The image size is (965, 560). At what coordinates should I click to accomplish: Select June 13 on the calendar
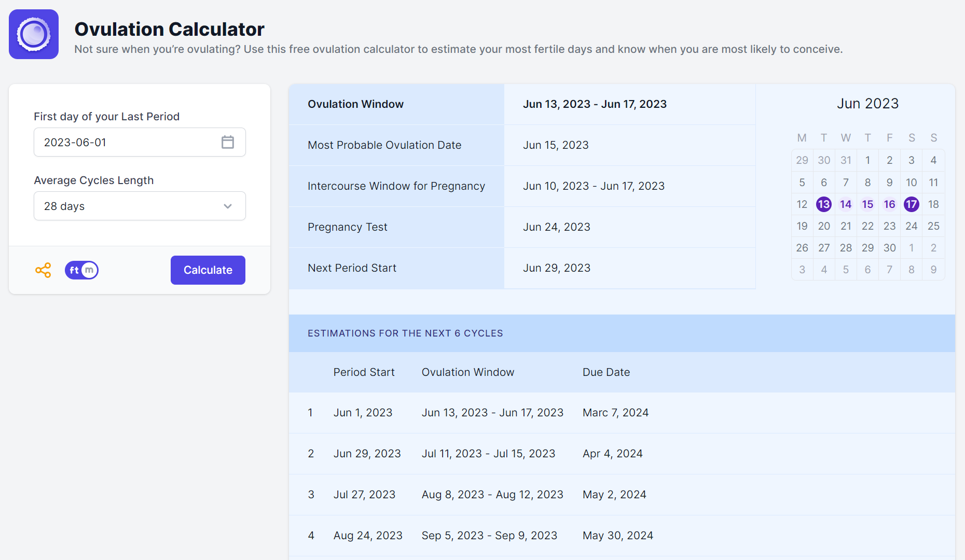click(824, 204)
